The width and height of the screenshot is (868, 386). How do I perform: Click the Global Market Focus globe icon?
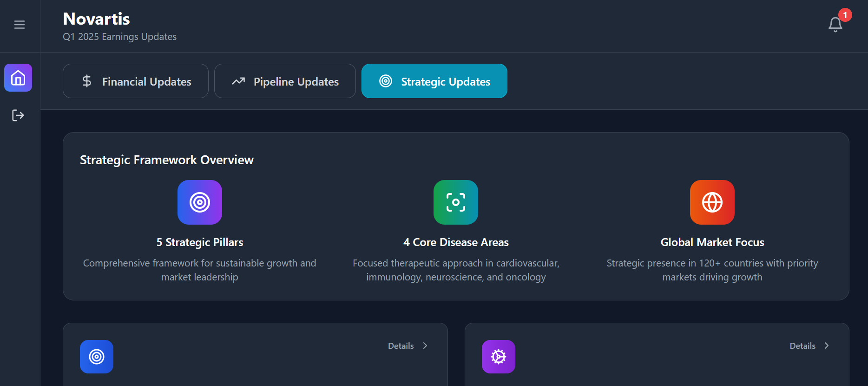pos(712,202)
